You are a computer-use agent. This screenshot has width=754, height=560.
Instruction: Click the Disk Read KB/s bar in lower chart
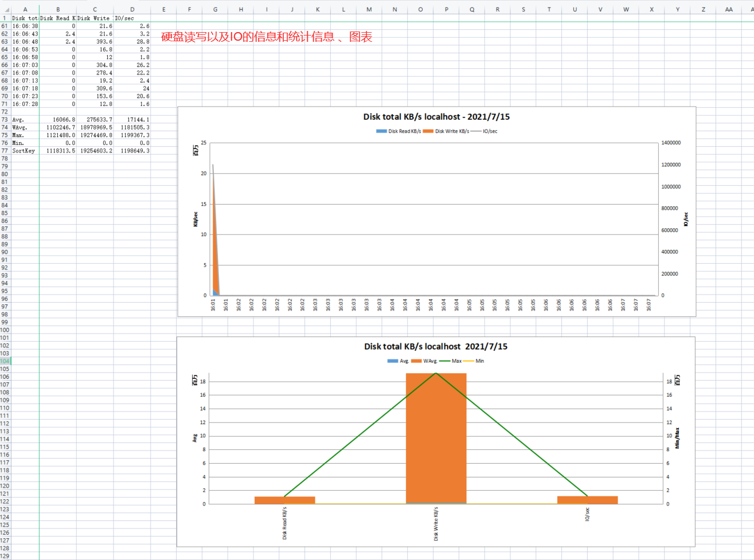tap(284, 500)
